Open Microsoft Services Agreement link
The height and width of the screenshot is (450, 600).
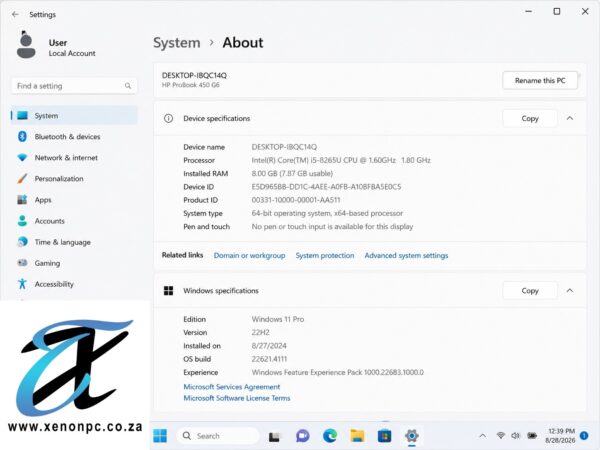click(x=232, y=387)
